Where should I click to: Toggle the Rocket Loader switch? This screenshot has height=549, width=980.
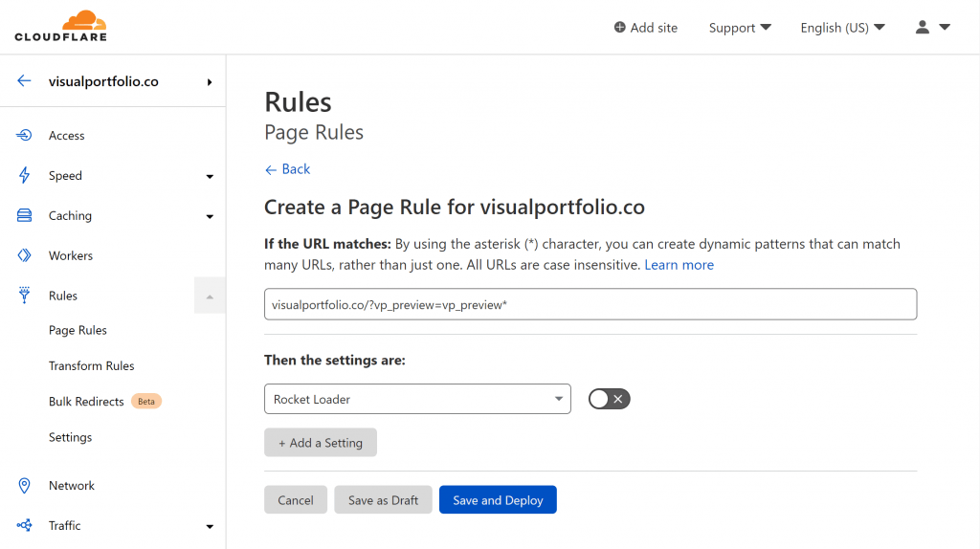[609, 399]
